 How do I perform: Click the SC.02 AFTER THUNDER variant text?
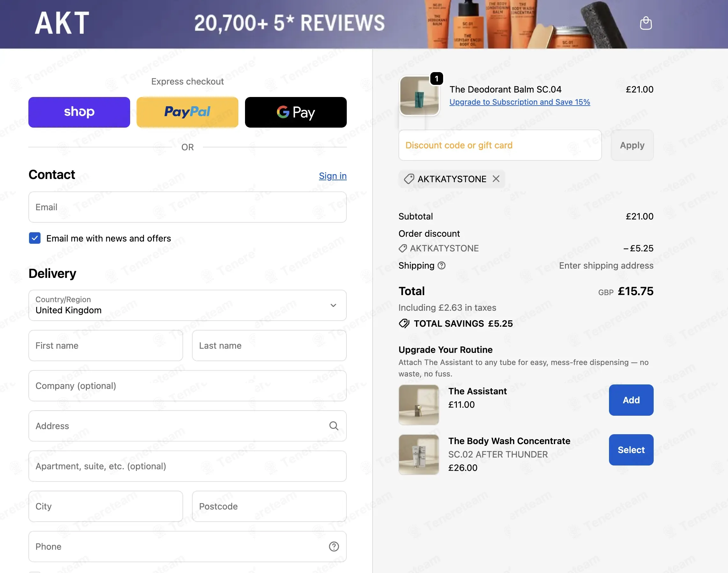point(498,454)
